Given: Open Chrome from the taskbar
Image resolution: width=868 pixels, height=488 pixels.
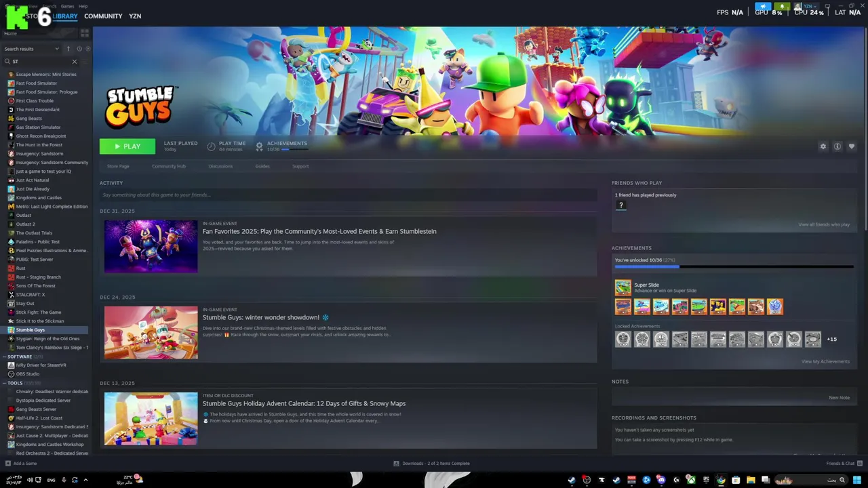Looking at the screenshot, I should [721, 480].
